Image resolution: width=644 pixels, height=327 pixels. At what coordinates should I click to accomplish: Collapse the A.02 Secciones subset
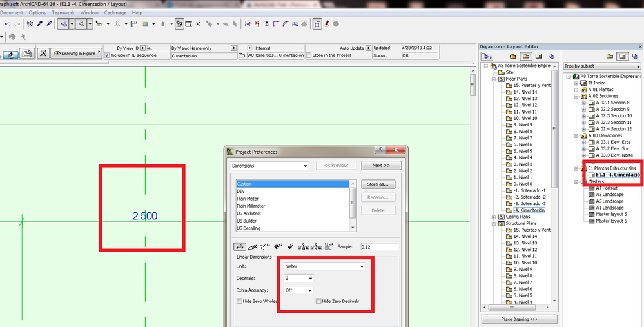(576, 96)
